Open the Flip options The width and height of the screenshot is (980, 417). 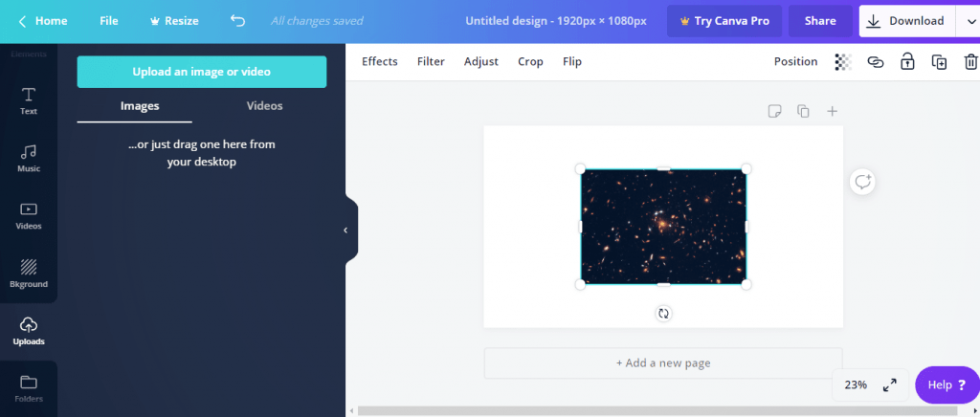572,61
